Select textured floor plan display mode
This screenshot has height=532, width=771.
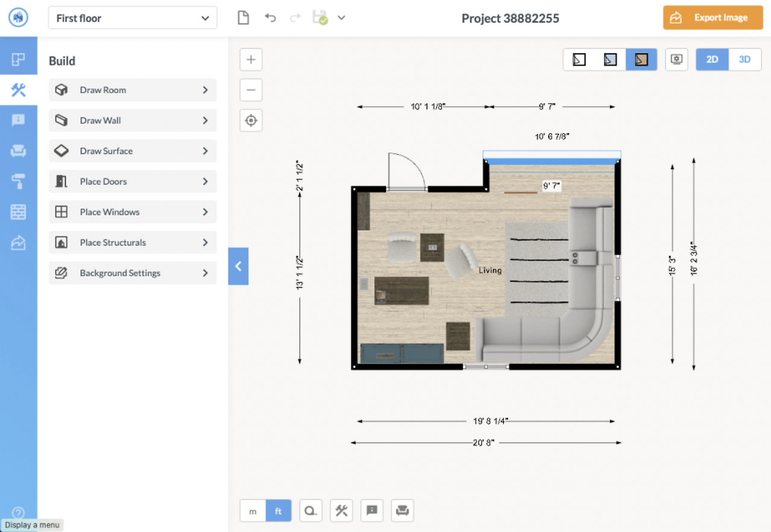[x=641, y=60]
